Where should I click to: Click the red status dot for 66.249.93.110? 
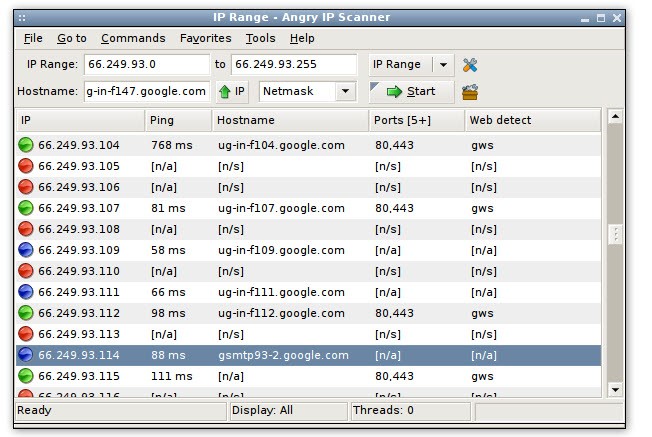tap(26, 271)
